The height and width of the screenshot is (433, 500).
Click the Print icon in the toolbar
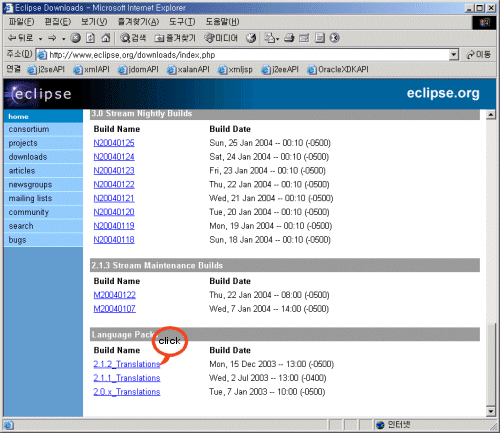(289, 38)
